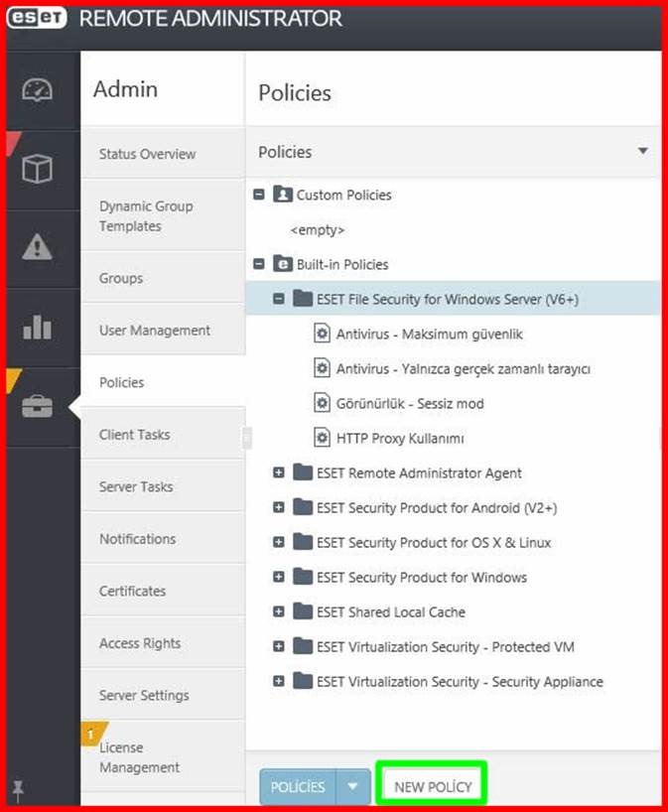Click the panel splitter handle beside Client Tasks
Screen dimensions: 668x812
247,438
